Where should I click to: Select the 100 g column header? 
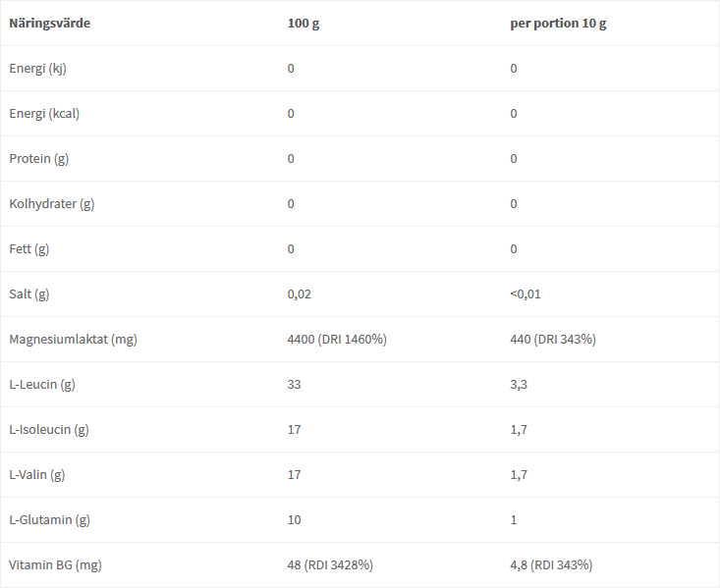click(x=304, y=23)
